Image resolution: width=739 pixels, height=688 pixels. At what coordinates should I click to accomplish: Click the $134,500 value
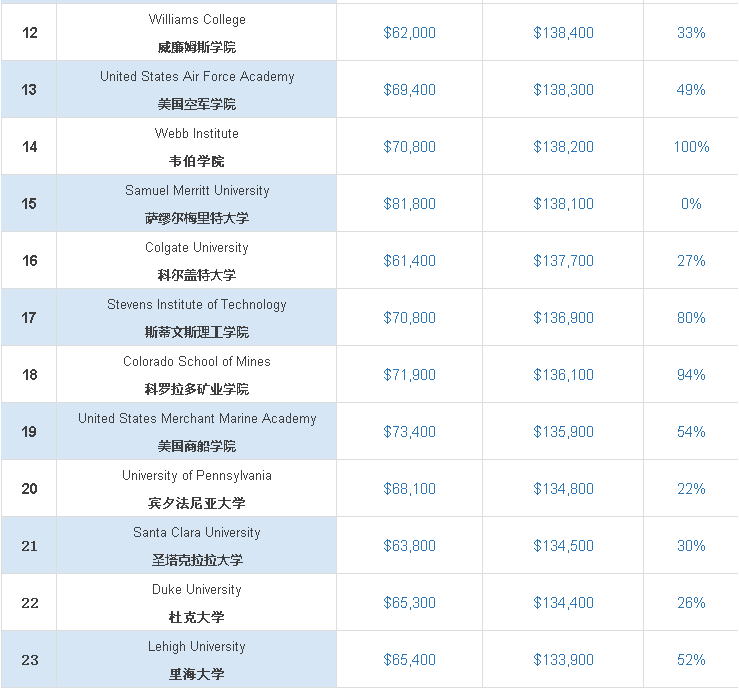(x=563, y=546)
